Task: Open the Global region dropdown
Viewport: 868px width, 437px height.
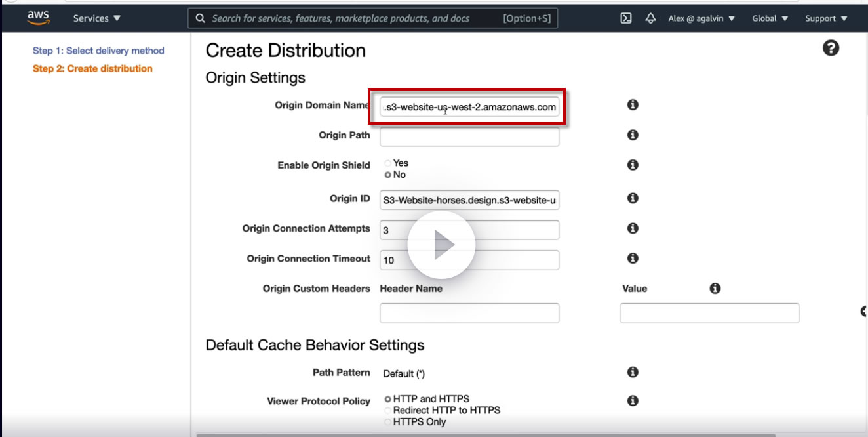Action: (770, 18)
